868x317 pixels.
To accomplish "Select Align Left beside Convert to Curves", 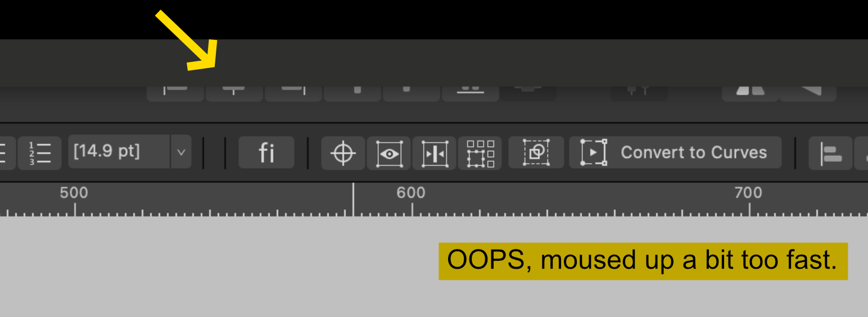I will 831,153.
